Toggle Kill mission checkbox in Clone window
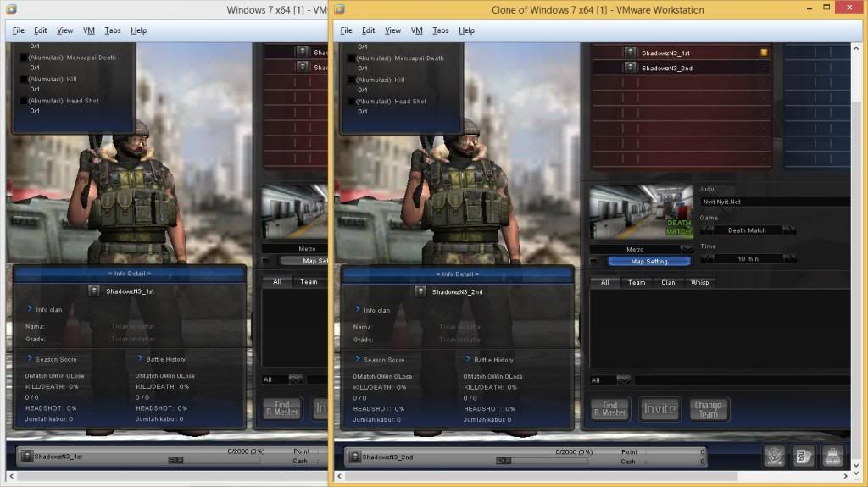 pos(351,80)
